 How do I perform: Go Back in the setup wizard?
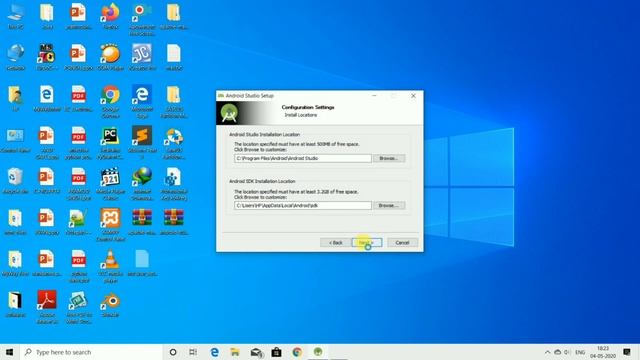(x=336, y=242)
